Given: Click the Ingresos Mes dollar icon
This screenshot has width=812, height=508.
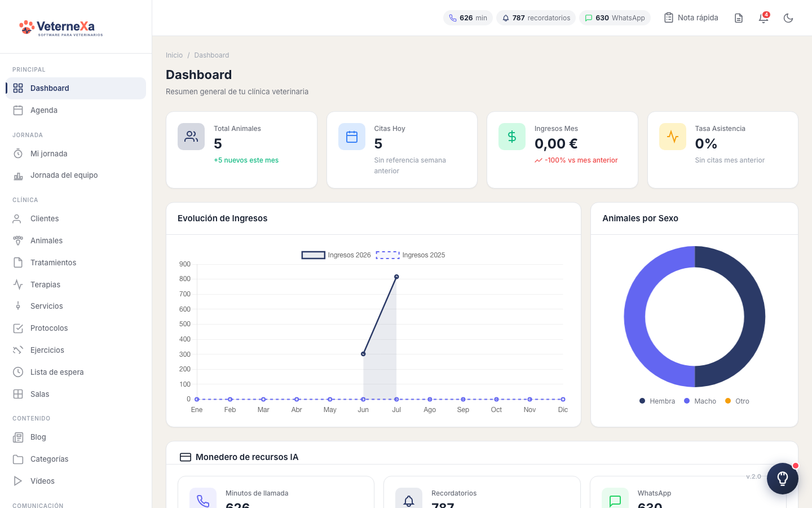Looking at the screenshot, I should coord(512,137).
